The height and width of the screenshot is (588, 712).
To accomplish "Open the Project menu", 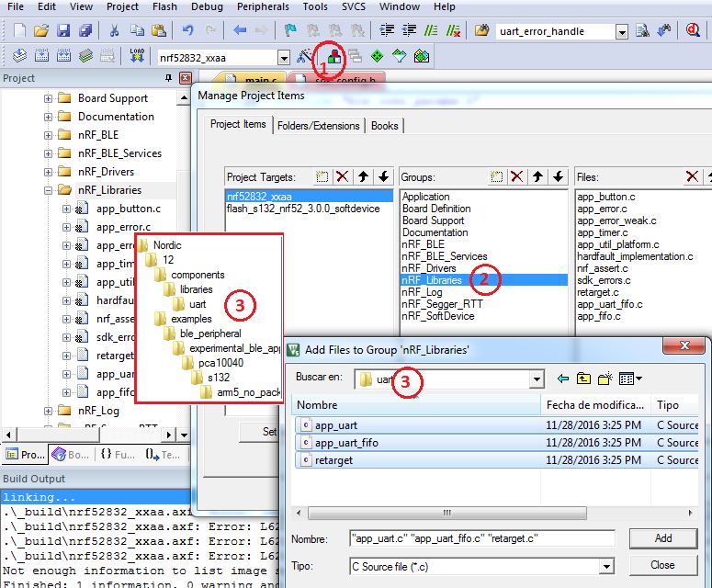I will [x=122, y=6].
